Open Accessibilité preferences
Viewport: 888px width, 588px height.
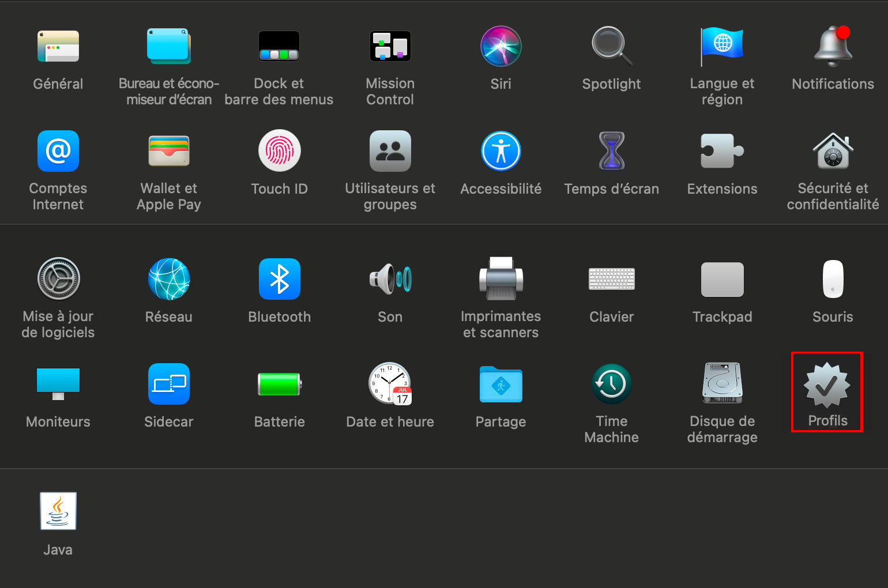[x=501, y=152]
